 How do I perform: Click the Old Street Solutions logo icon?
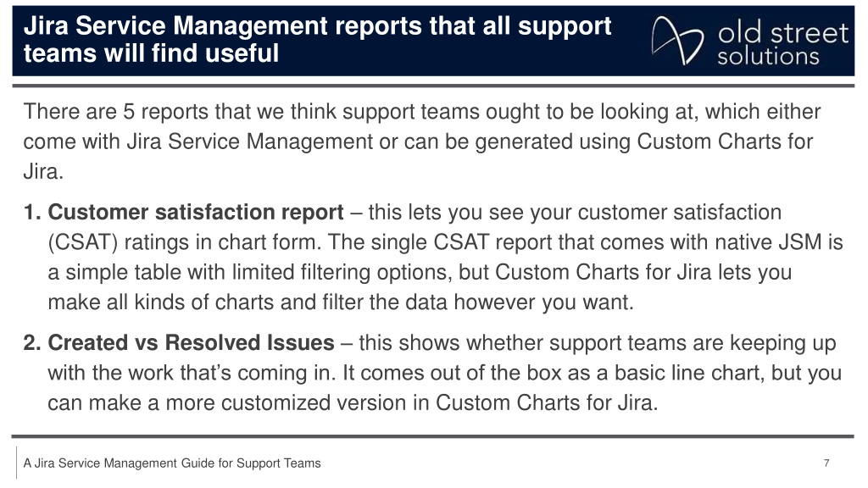pos(677,41)
